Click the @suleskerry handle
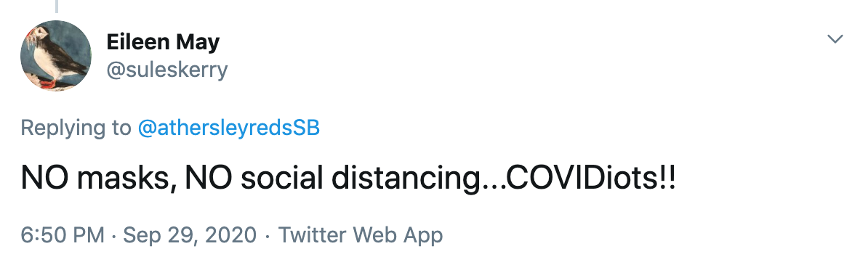This screenshot has width=868, height=270. [166, 70]
